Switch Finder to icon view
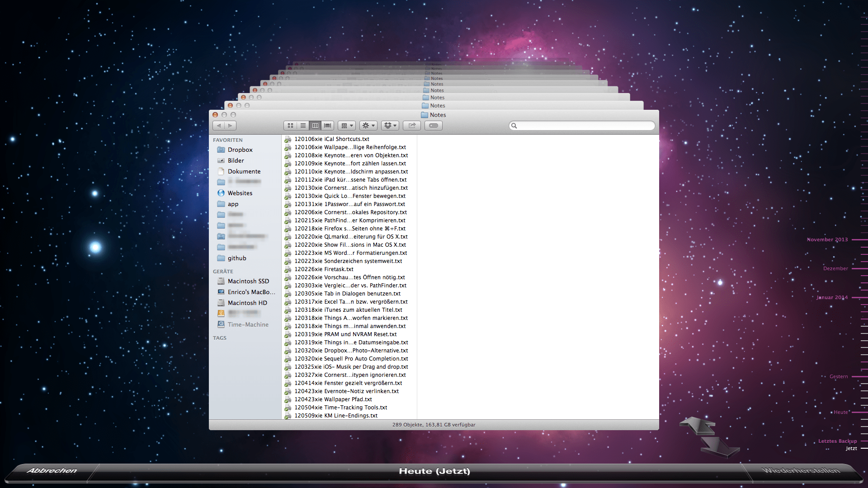 (x=290, y=126)
